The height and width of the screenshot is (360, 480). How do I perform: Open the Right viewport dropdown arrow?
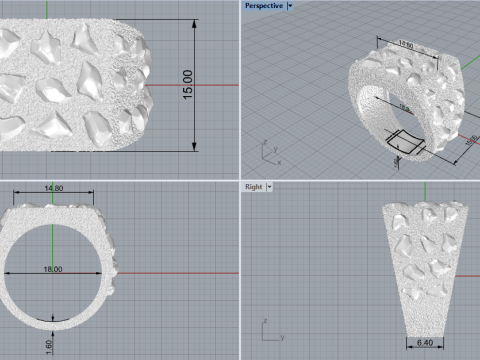[x=269, y=187]
